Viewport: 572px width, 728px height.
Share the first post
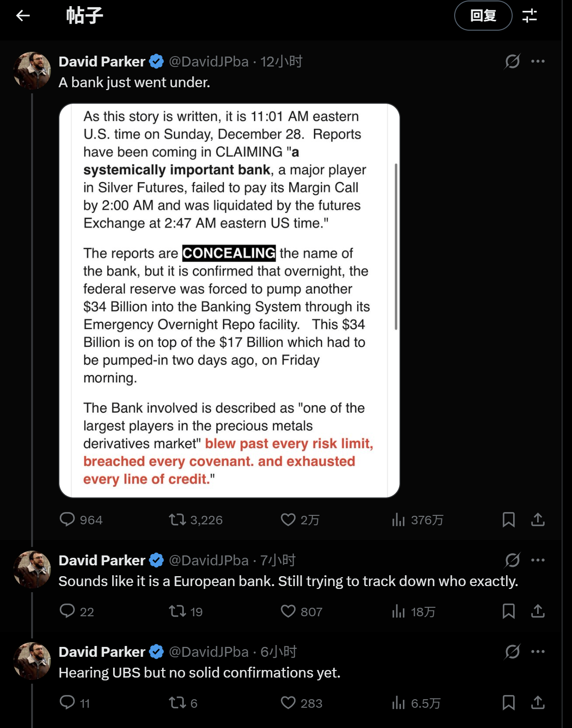(538, 520)
